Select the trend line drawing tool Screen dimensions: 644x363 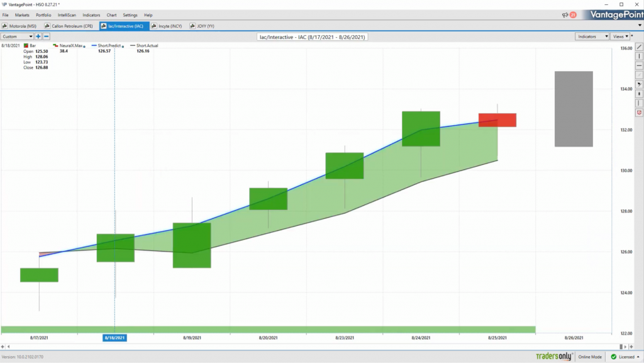(639, 47)
